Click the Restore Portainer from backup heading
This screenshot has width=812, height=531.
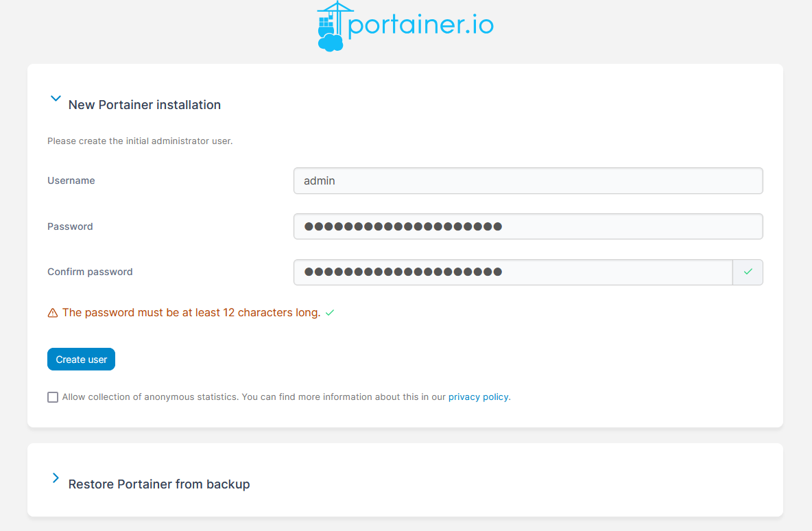(159, 484)
